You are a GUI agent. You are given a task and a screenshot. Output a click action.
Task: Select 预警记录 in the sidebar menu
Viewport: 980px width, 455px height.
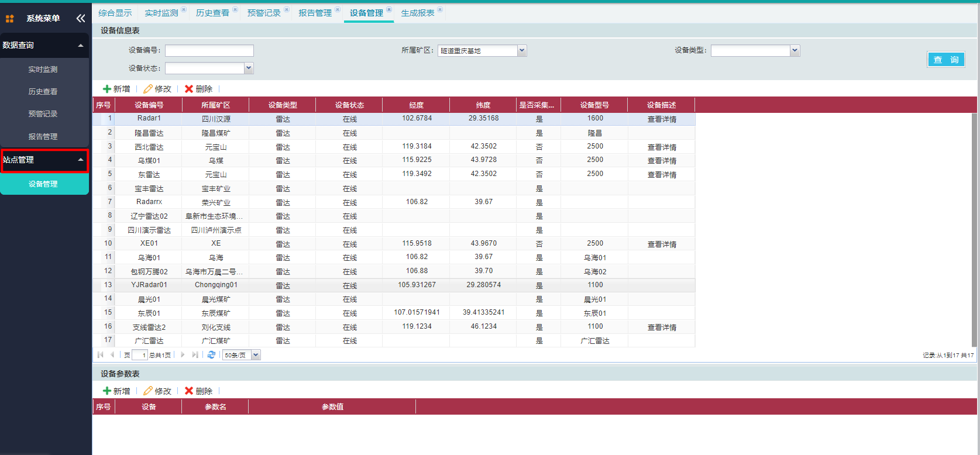(43, 114)
